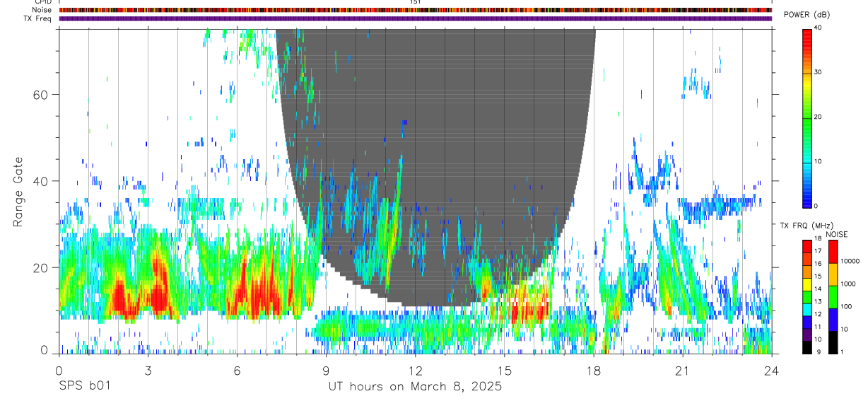Image resolution: width=868 pixels, height=401 pixels.
Task: Click the 100 noise scale label
Action: [x=846, y=306]
